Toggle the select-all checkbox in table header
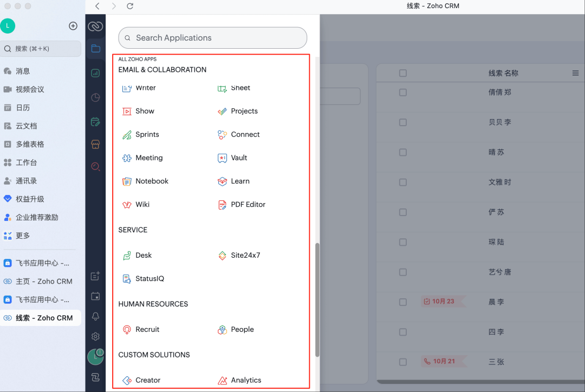The width and height of the screenshot is (585, 392). (403, 73)
